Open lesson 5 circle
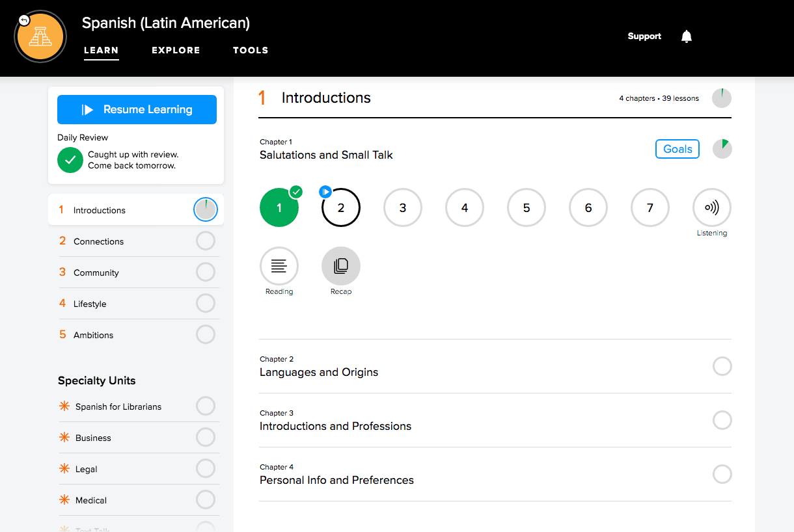Screen dimensions: 794x532 click(526, 208)
